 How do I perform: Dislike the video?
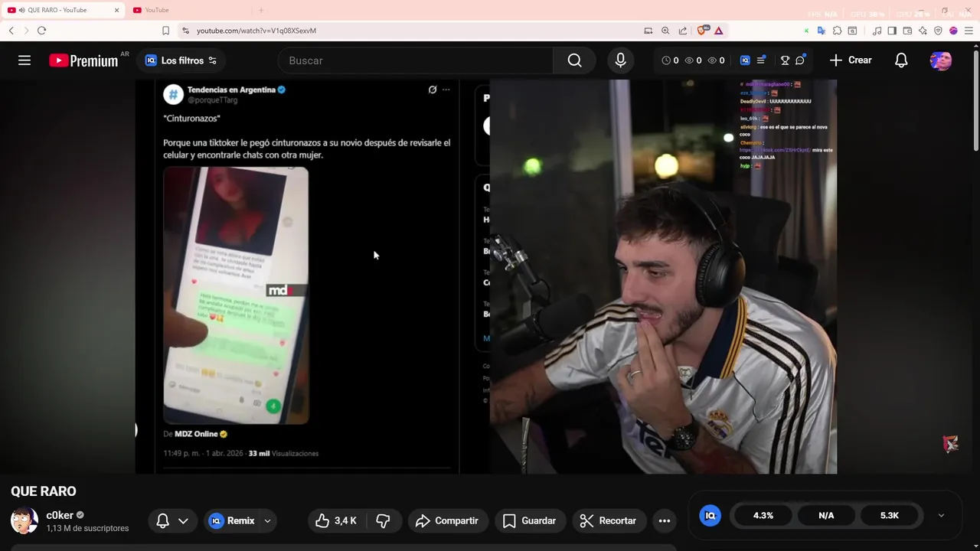pos(383,520)
